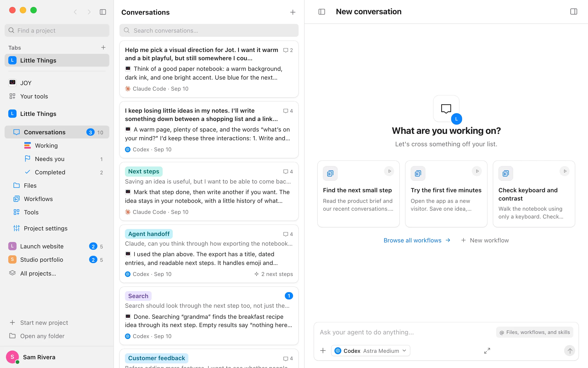Expand the Launch website project

(x=57, y=246)
